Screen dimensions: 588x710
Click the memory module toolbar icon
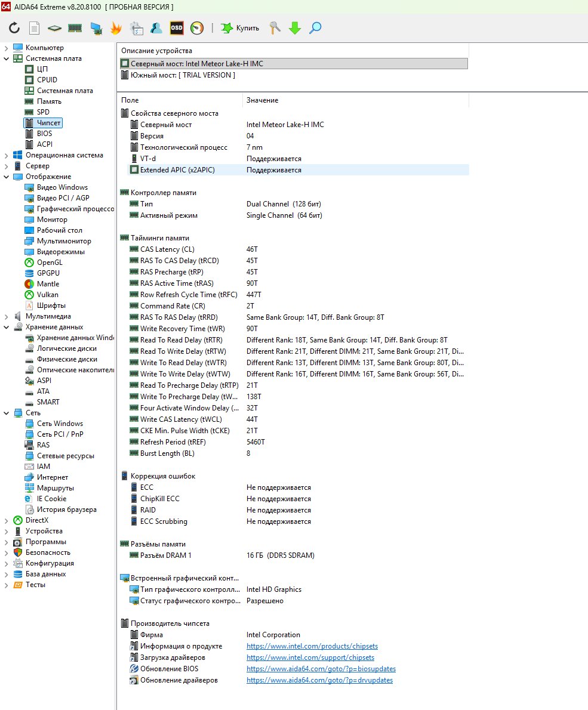pos(75,28)
